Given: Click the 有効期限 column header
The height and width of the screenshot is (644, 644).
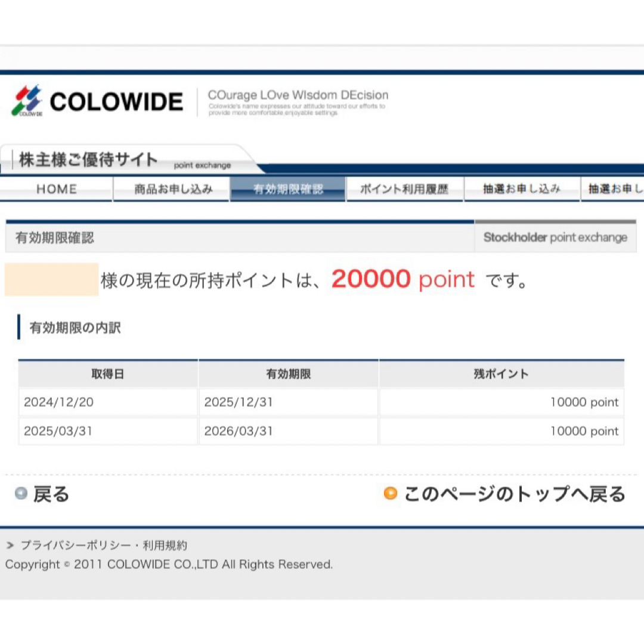Looking at the screenshot, I should pyautogui.click(x=289, y=374).
